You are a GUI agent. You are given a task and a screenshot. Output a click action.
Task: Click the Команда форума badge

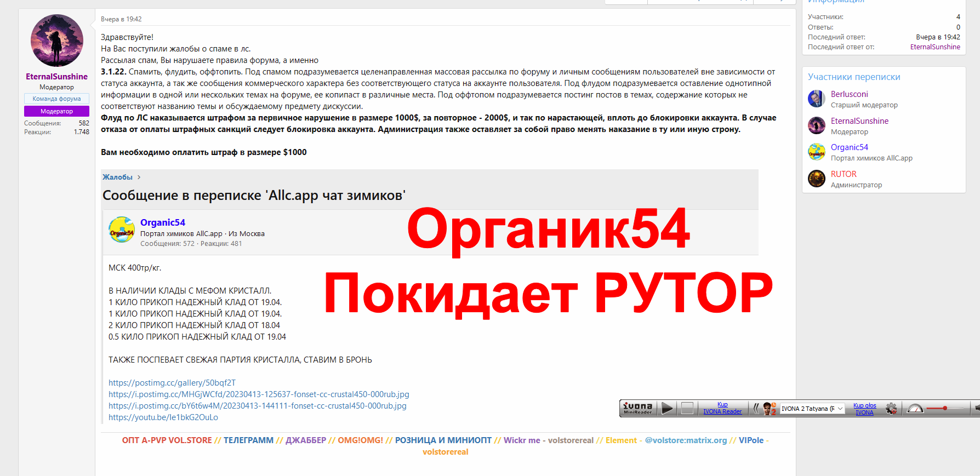coord(56,99)
